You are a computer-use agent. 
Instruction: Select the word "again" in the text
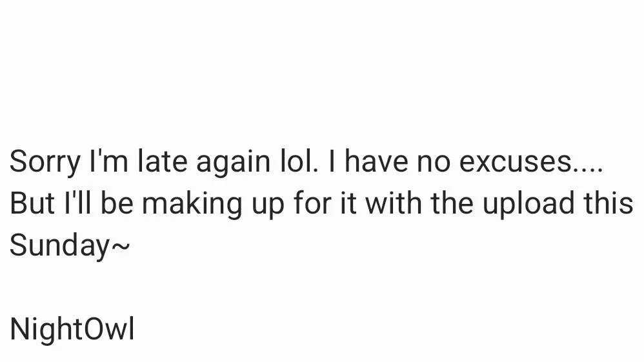click(233, 163)
